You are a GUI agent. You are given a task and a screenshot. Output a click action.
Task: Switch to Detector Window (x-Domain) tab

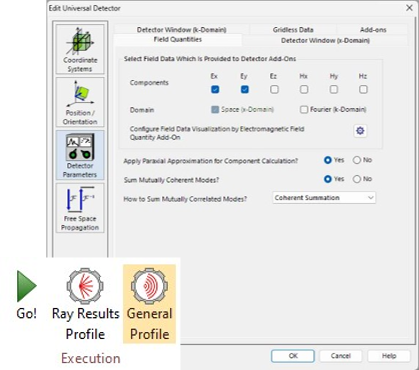325,40
